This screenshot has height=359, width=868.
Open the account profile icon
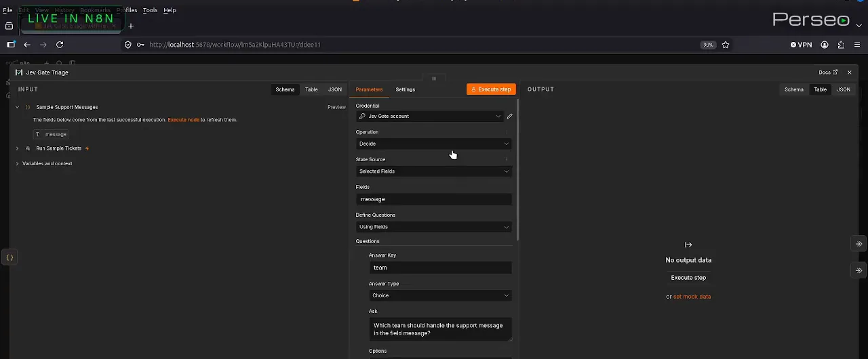[825, 45]
